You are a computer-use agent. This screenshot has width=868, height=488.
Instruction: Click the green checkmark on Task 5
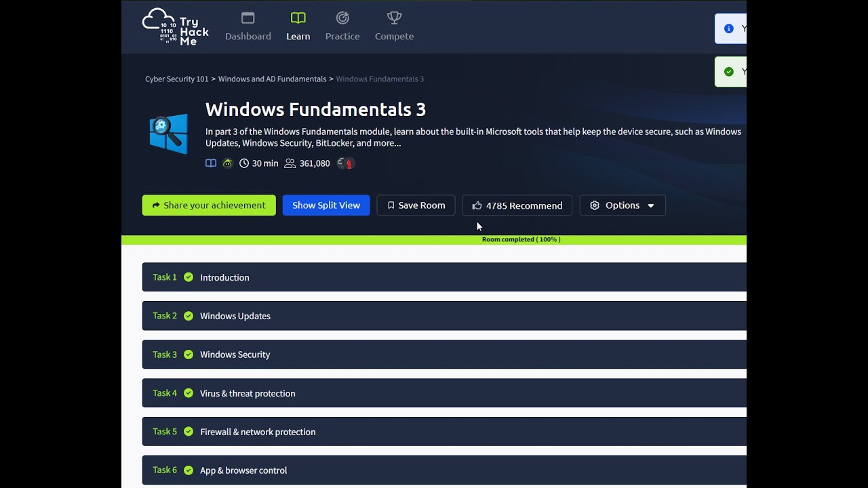tap(189, 432)
